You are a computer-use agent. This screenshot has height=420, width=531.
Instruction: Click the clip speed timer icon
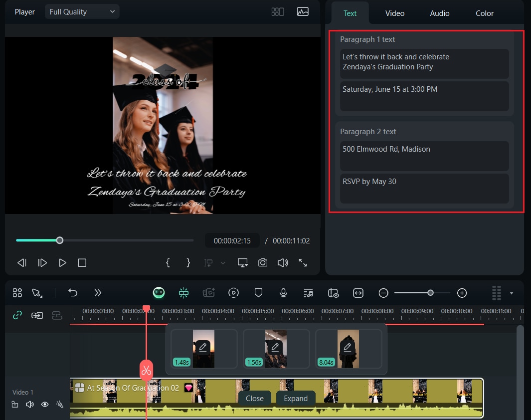click(x=333, y=293)
